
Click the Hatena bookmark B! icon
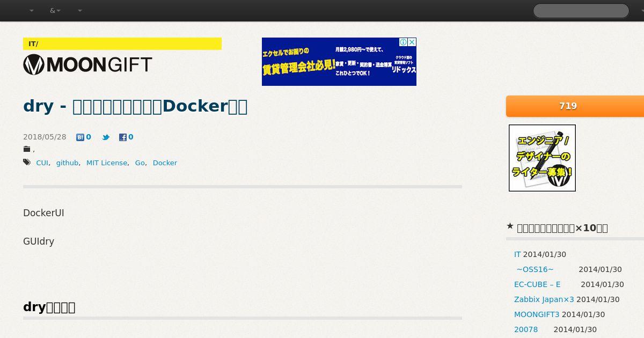pyautogui.click(x=80, y=137)
